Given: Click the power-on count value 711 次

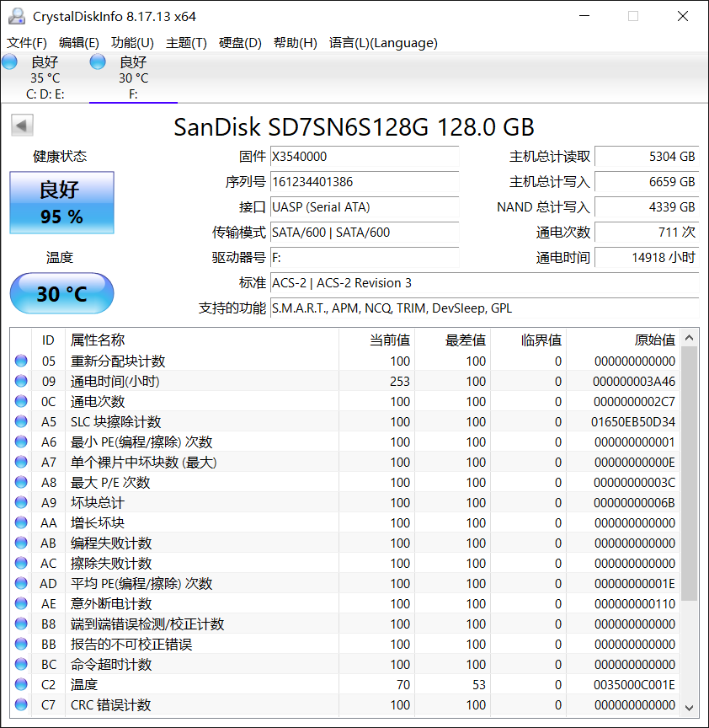Looking at the screenshot, I should click(647, 233).
